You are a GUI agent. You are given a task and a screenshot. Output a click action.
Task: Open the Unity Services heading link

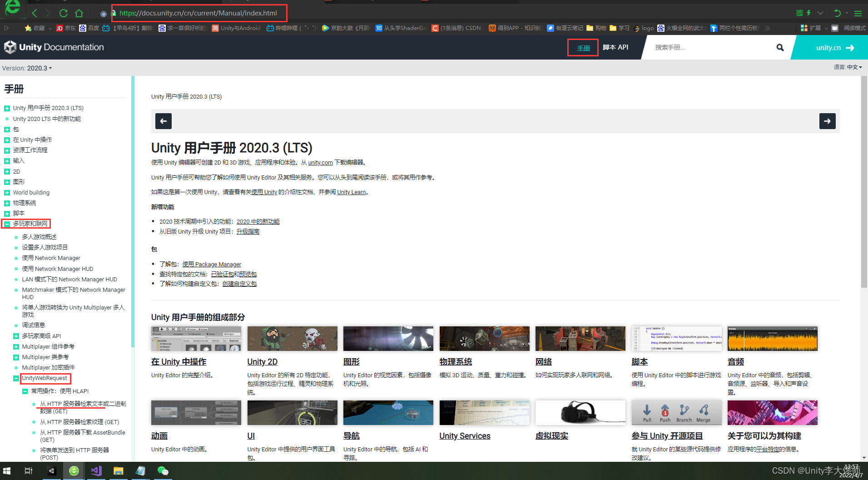tap(465, 436)
